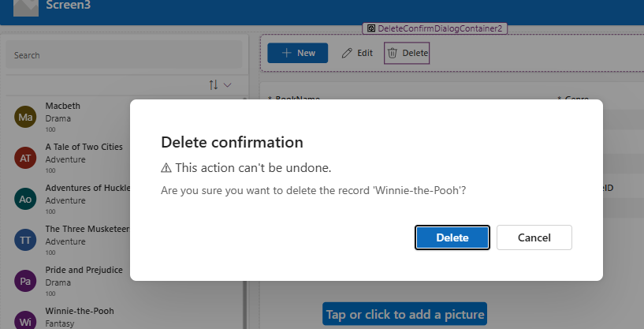Click the 'TT' Three Musketeers avatar
This screenshot has width=644, height=329.
tap(25, 240)
